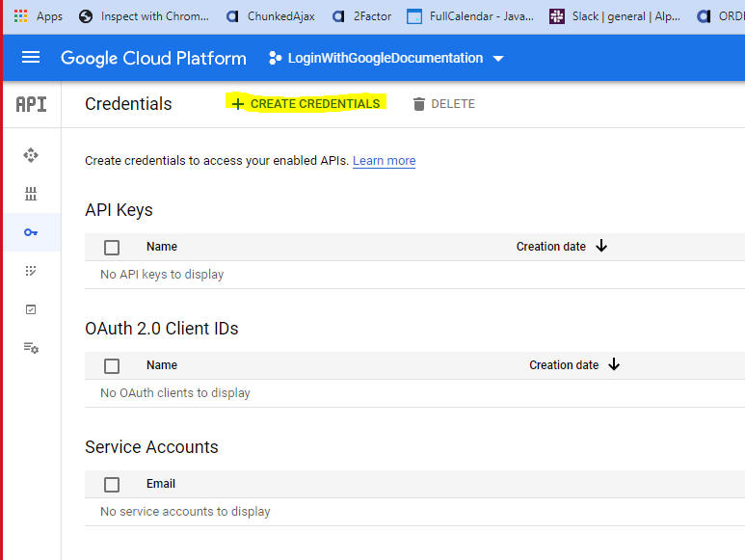Image resolution: width=745 pixels, height=560 pixels.
Task: Open the 2Factor bookmark
Action: click(x=361, y=16)
